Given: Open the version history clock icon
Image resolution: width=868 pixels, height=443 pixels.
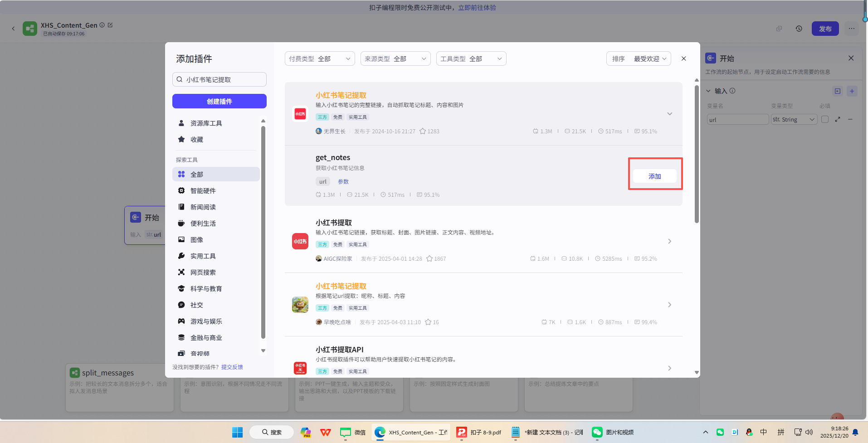Looking at the screenshot, I should tap(799, 29).
